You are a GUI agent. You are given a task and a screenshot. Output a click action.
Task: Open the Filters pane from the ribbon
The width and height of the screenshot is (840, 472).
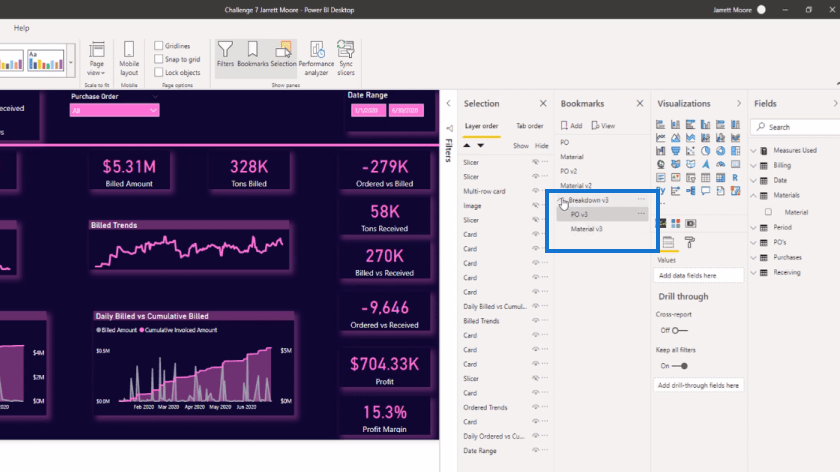(x=225, y=54)
